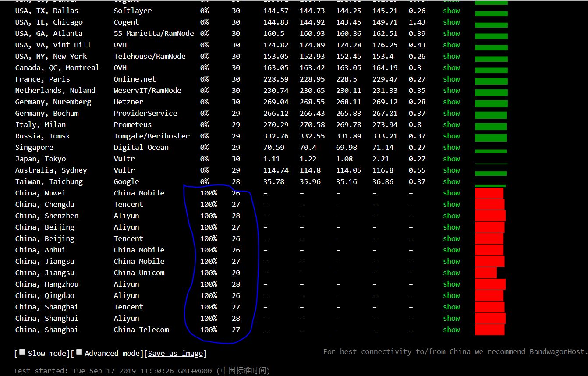Show details for China, Shenzhen row

pos(451,216)
